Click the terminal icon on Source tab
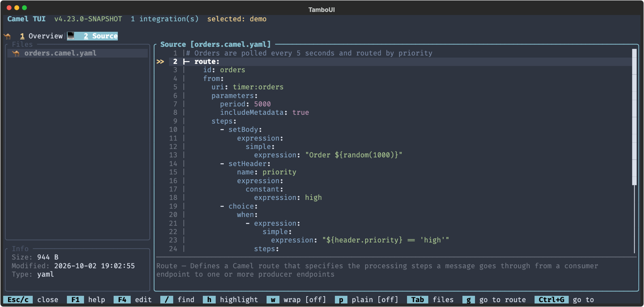 coord(71,36)
